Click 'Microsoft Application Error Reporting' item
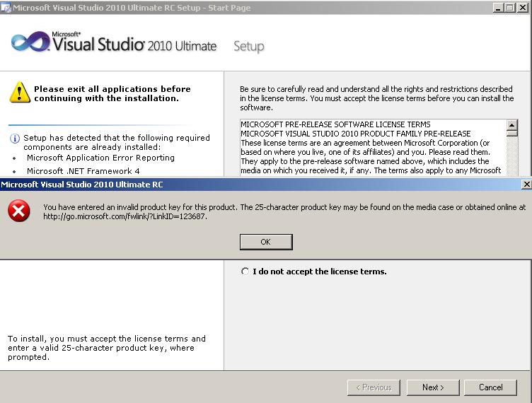The width and height of the screenshot is (532, 403). point(100,158)
